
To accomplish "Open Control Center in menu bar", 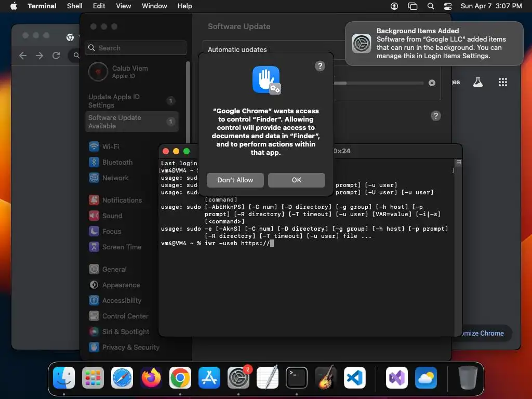I will pos(448,6).
